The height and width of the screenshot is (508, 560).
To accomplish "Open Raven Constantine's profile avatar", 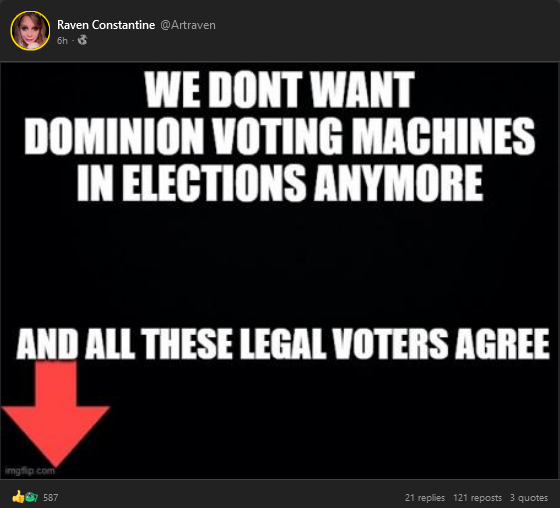I will click(30, 31).
